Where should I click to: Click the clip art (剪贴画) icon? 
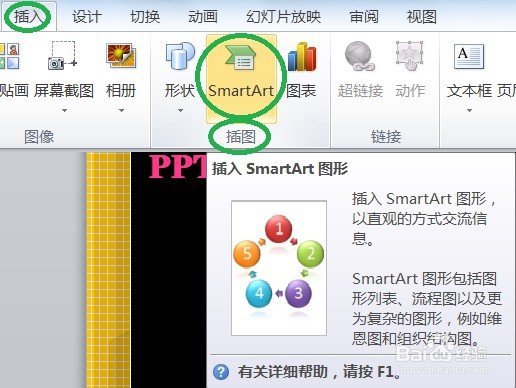[x=9, y=56]
